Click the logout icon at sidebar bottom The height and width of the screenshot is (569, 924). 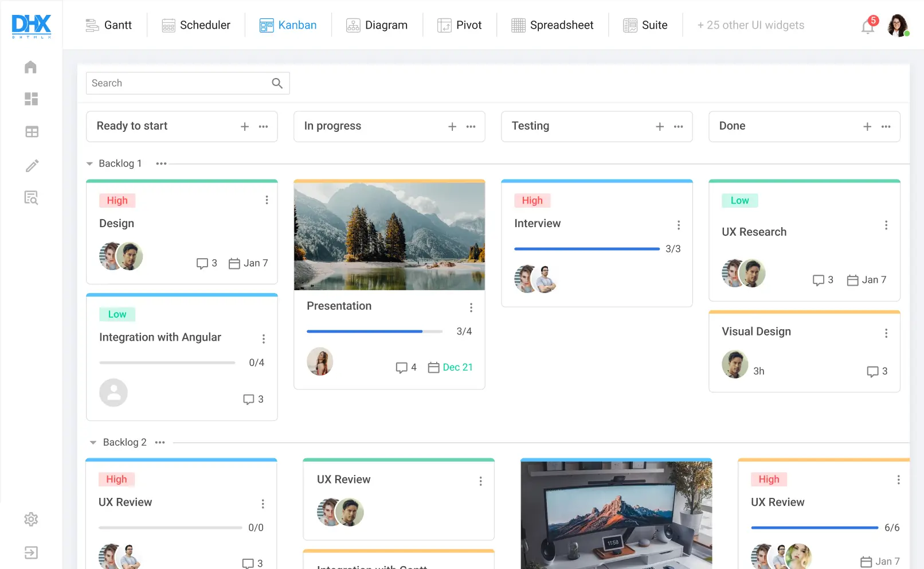tap(31, 552)
